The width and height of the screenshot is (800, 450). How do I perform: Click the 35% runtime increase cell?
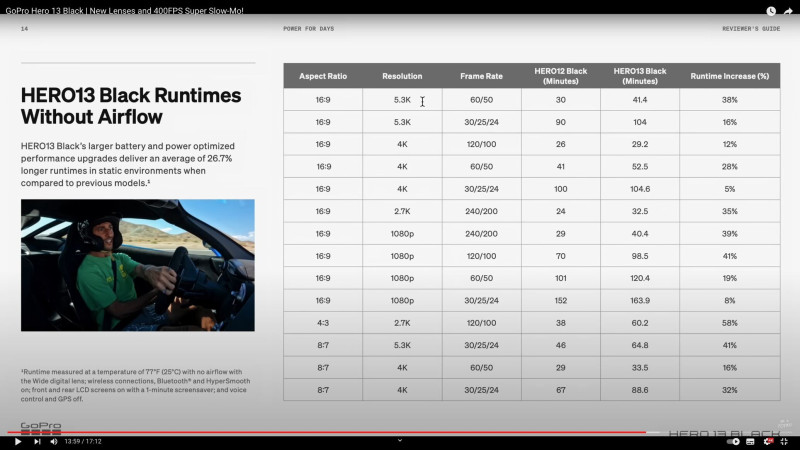click(x=730, y=211)
